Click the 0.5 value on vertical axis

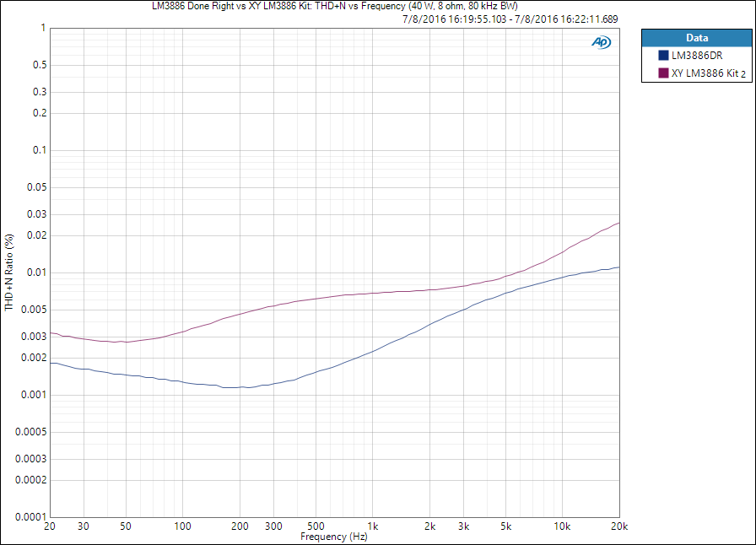(40, 65)
